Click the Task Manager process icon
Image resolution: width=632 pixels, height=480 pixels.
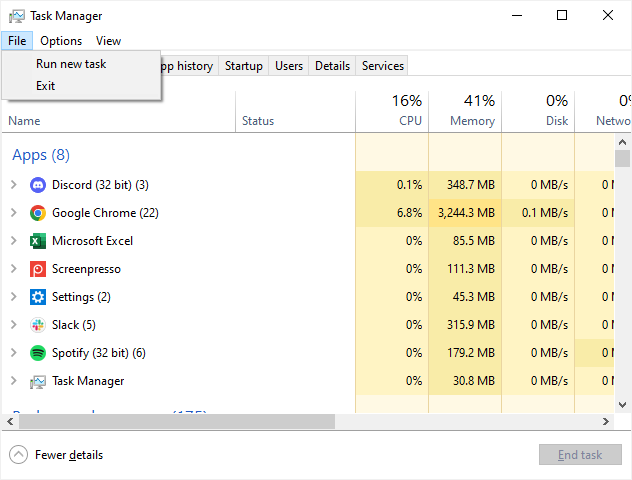click(x=38, y=381)
